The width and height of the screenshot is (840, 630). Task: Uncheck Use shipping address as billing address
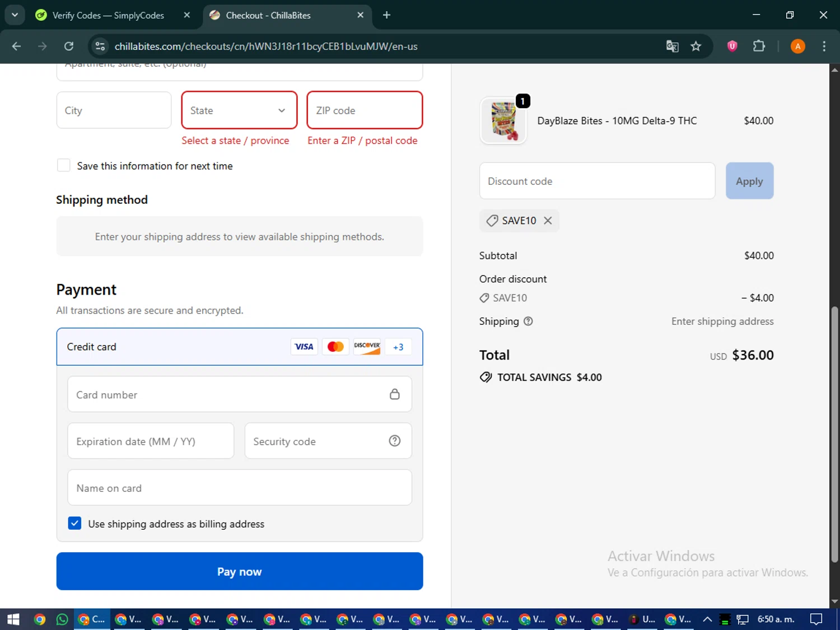(x=74, y=523)
